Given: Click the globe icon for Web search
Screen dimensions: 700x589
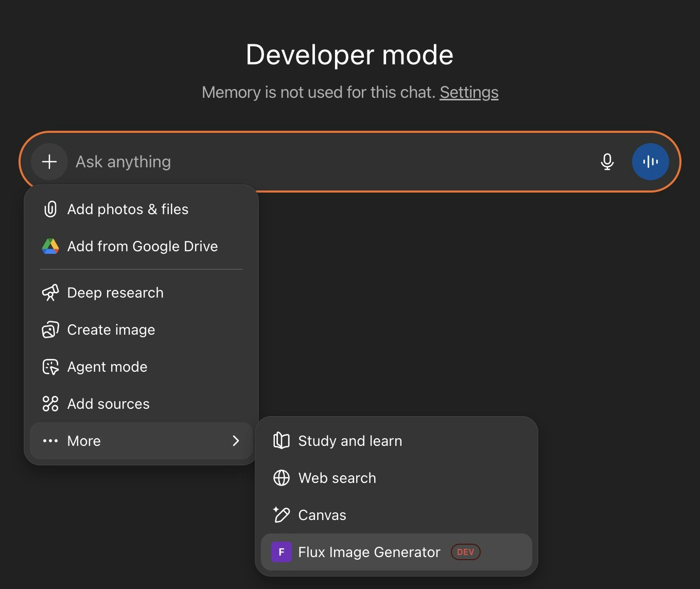Looking at the screenshot, I should (x=282, y=478).
